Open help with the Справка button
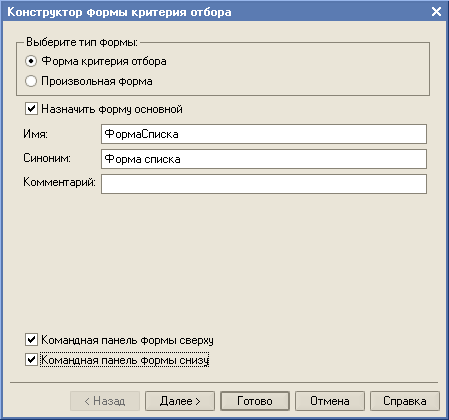Image resolution: width=449 pixels, height=420 pixels. point(405,401)
